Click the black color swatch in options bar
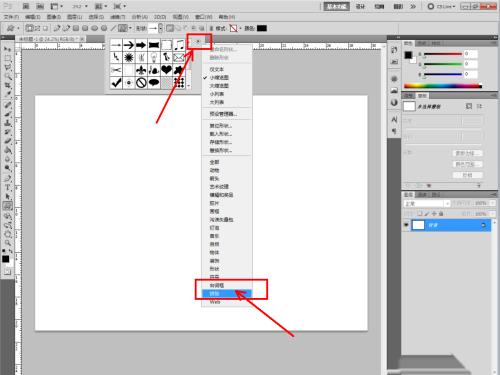Viewport: 500px width, 375px height. click(262, 28)
